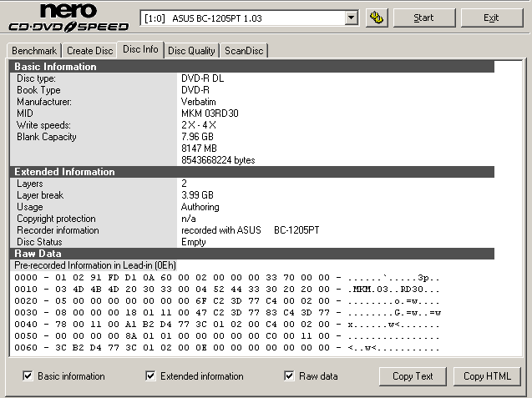Select the 0010 hex data row

point(227,290)
